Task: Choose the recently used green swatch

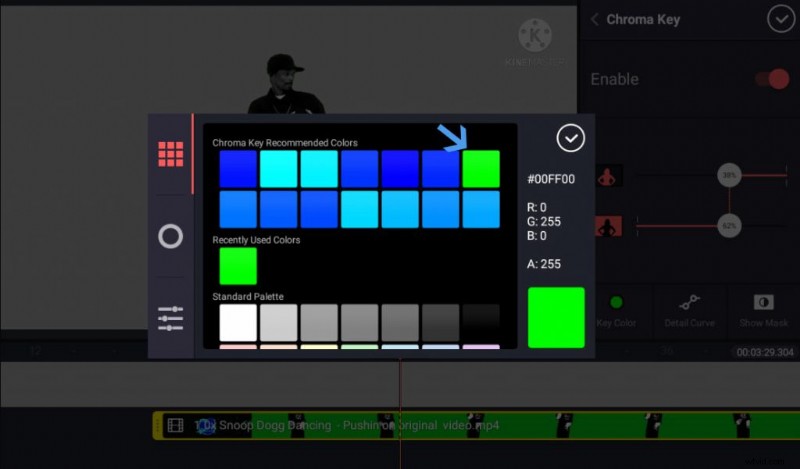Action: (x=238, y=266)
